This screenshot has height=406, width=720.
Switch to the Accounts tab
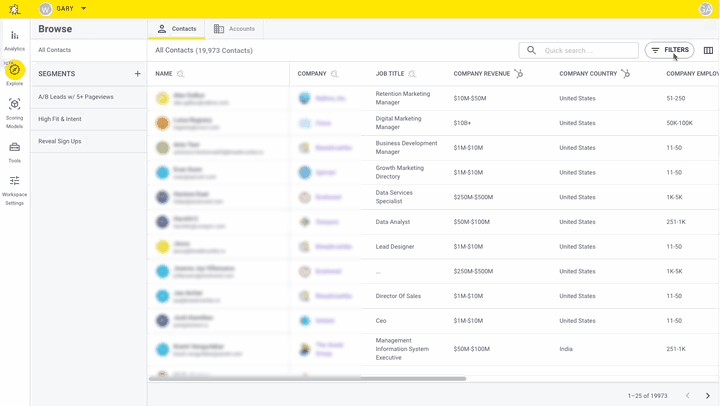point(234,28)
